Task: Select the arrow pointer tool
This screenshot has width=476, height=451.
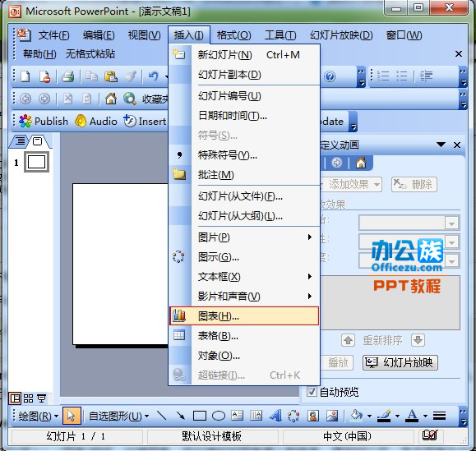Action: pyautogui.click(x=72, y=416)
